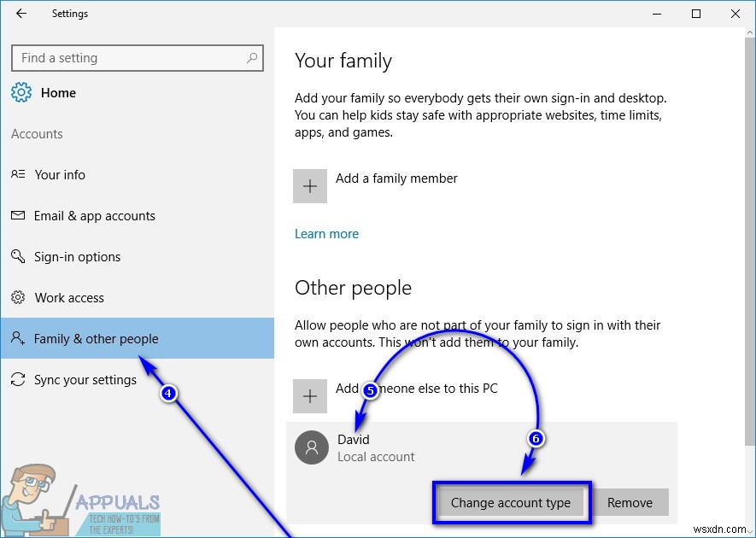The image size is (756, 538).
Task: Open Home settings via the gear icon
Action: (x=20, y=92)
